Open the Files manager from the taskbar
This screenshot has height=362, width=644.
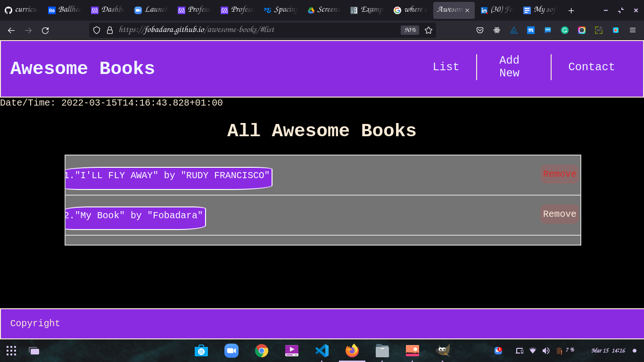tap(382, 351)
